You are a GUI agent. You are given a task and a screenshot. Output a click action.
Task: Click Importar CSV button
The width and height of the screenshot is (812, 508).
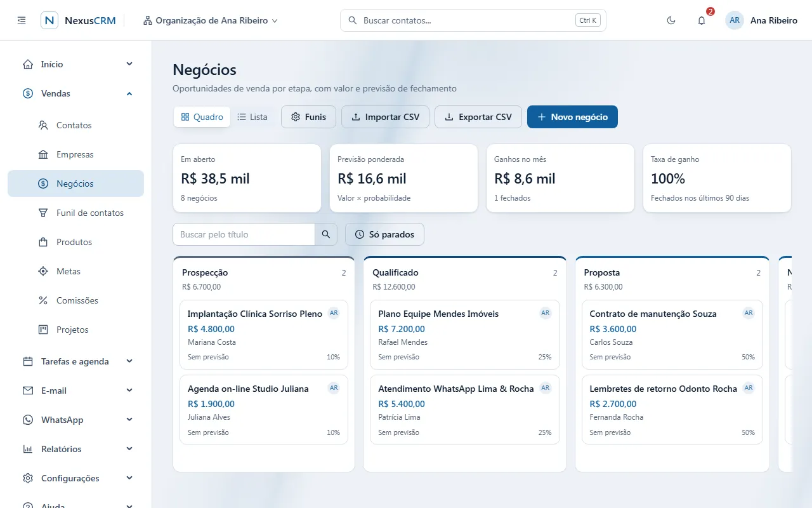[x=385, y=117]
